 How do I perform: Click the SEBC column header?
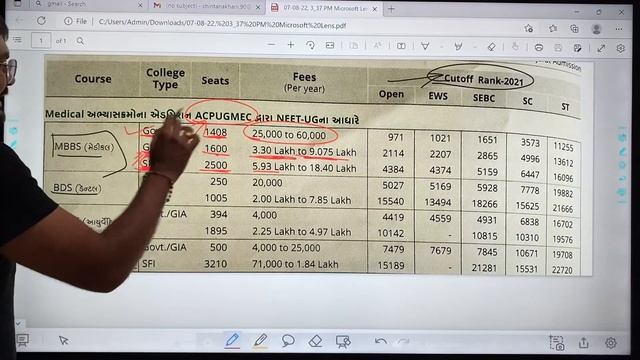[x=484, y=98]
